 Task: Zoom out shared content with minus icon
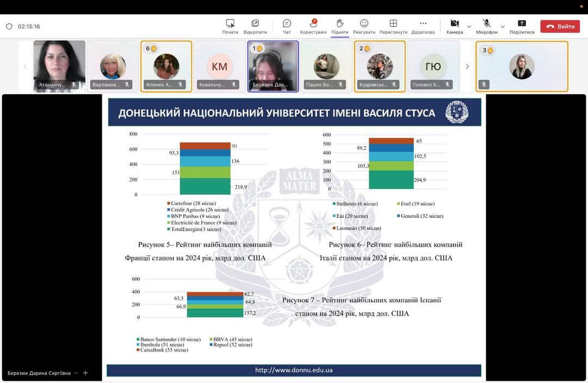pyautogui.click(x=76, y=373)
